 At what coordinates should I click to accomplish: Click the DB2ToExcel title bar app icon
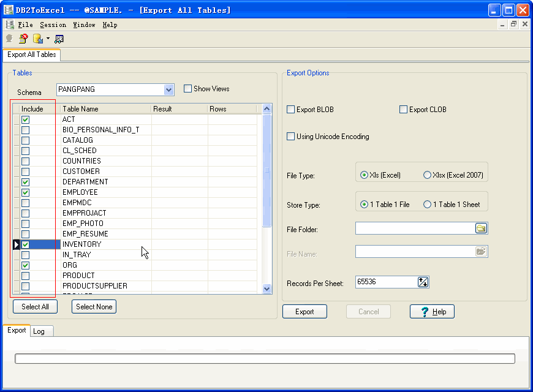(x=9, y=10)
